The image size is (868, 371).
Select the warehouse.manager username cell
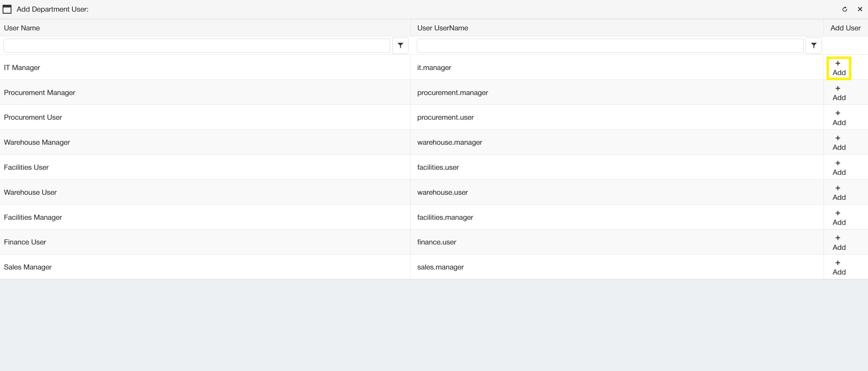617,142
